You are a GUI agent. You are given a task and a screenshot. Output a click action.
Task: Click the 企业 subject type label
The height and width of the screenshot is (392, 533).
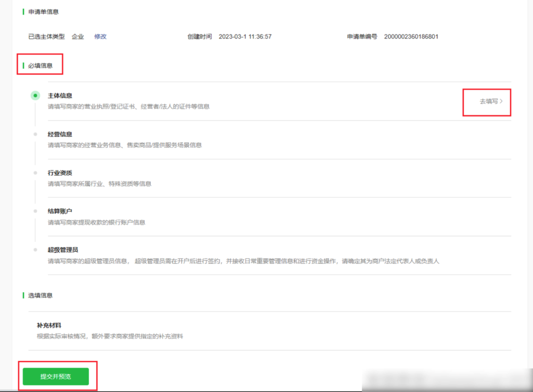point(78,37)
